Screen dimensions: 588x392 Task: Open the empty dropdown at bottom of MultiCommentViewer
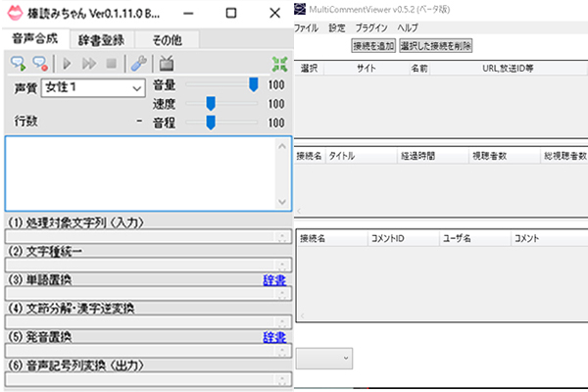(x=324, y=359)
